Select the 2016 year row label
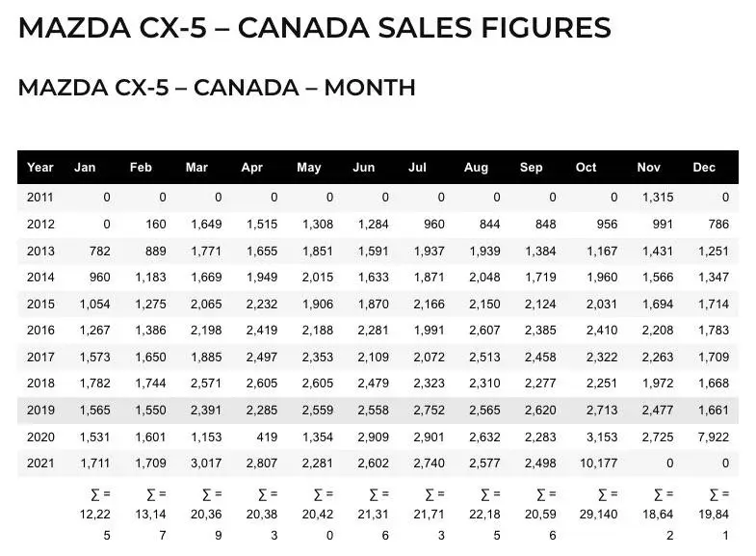 coord(40,331)
